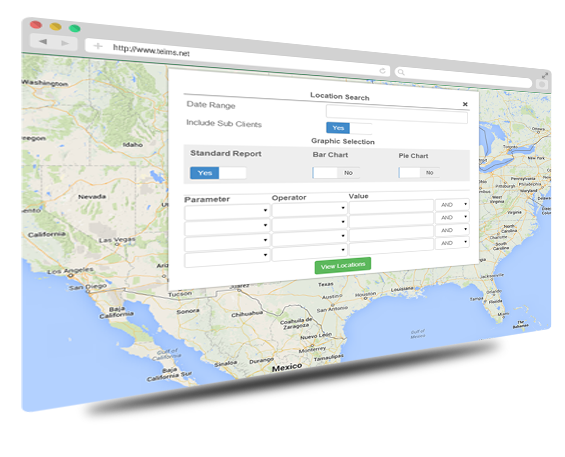Click the magnifier icon in search box

(x=401, y=72)
